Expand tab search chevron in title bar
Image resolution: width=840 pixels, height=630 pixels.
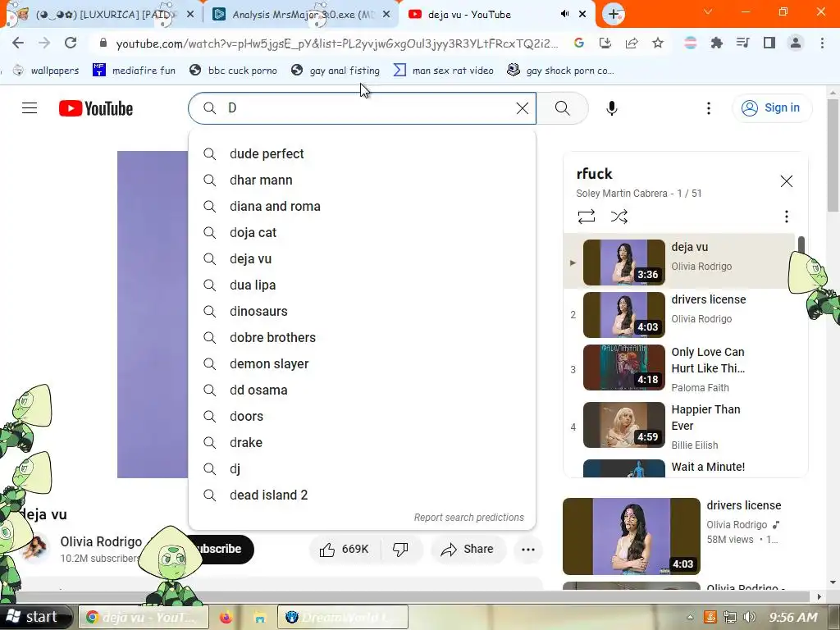coord(708,11)
